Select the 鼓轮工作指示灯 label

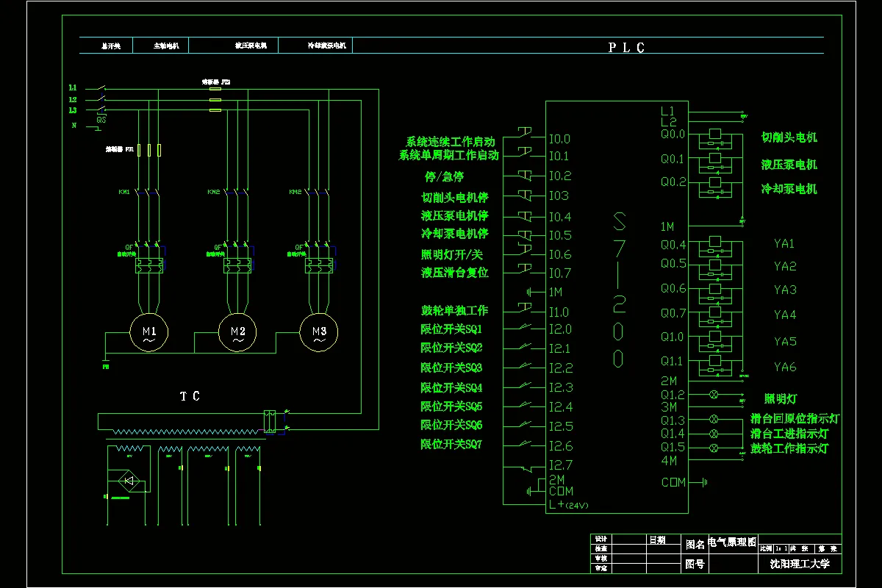pyautogui.click(x=789, y=448)
